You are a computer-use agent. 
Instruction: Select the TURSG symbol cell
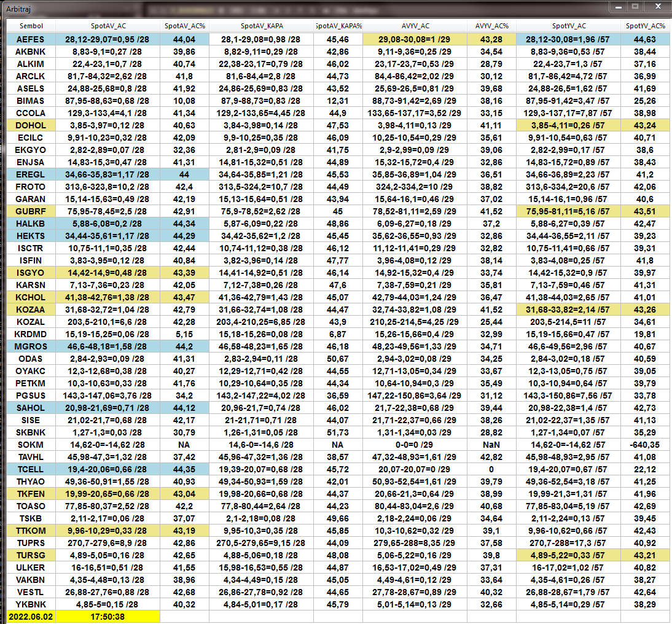(x=31, y=555)
